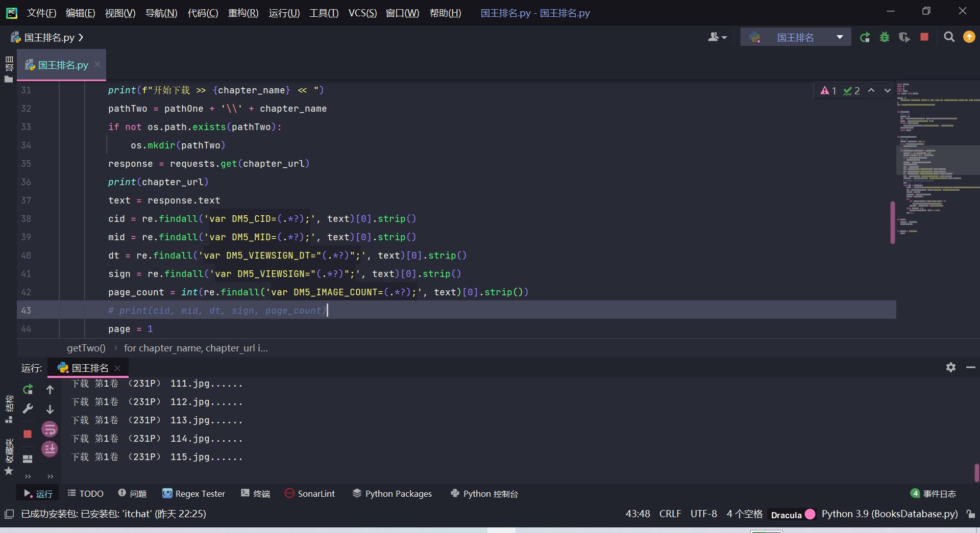Viewport: 980px width, 533px height.
Task: Click cursor position 43:48 in status bar
Action: pos(638,514)
